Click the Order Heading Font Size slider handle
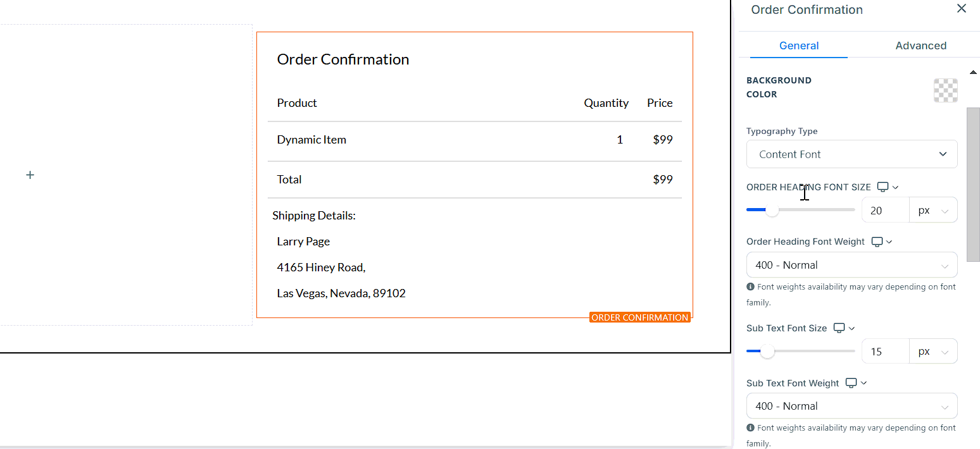This screenshot has height=449, width=980. (772, 211)
